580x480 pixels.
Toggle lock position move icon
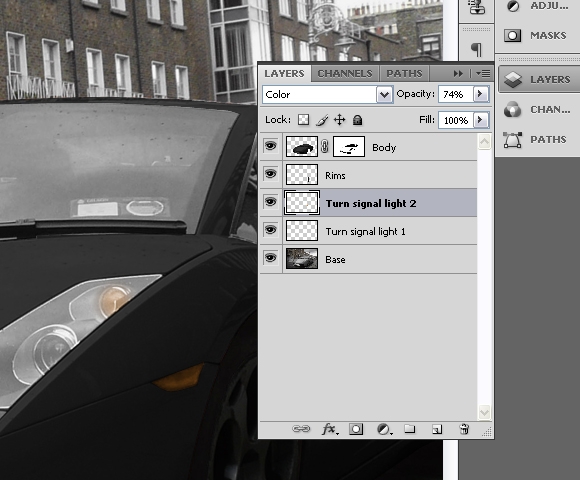point(339,119)
